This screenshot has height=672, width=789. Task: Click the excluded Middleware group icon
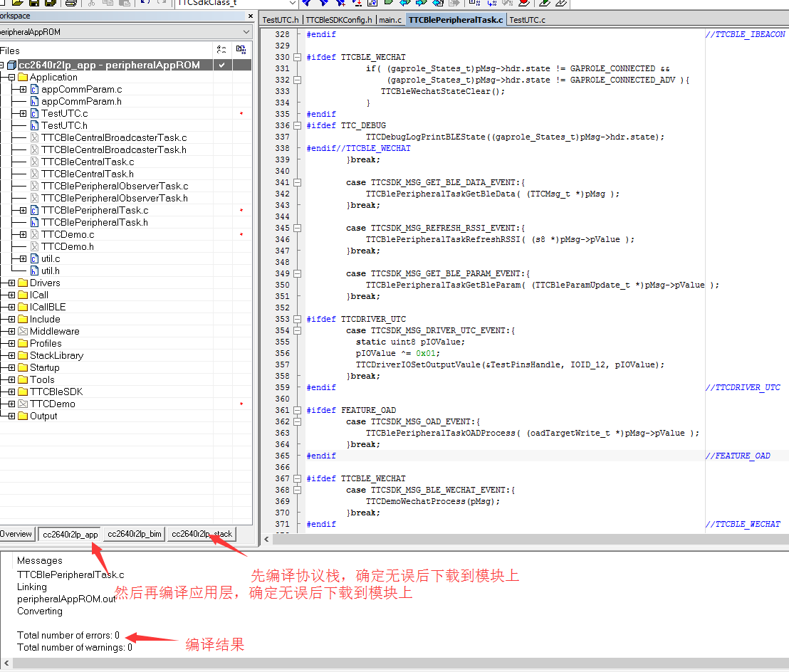[x=23, y=331]
